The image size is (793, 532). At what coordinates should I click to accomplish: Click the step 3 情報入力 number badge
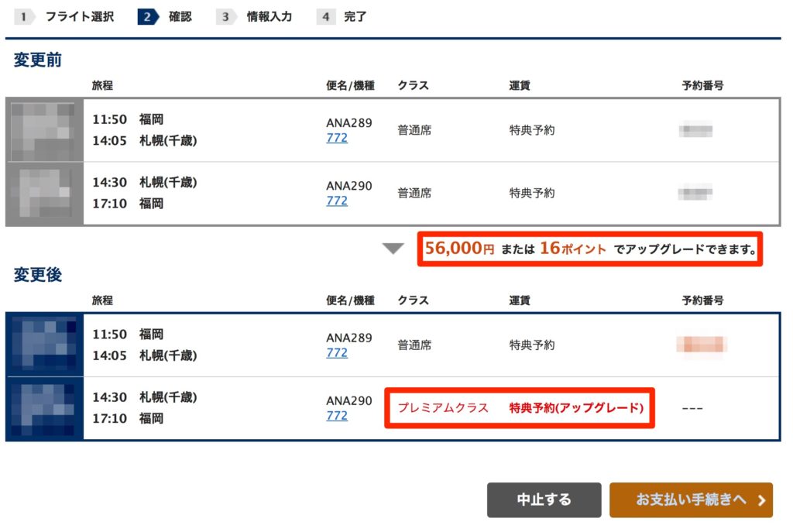tap(226, 17)
